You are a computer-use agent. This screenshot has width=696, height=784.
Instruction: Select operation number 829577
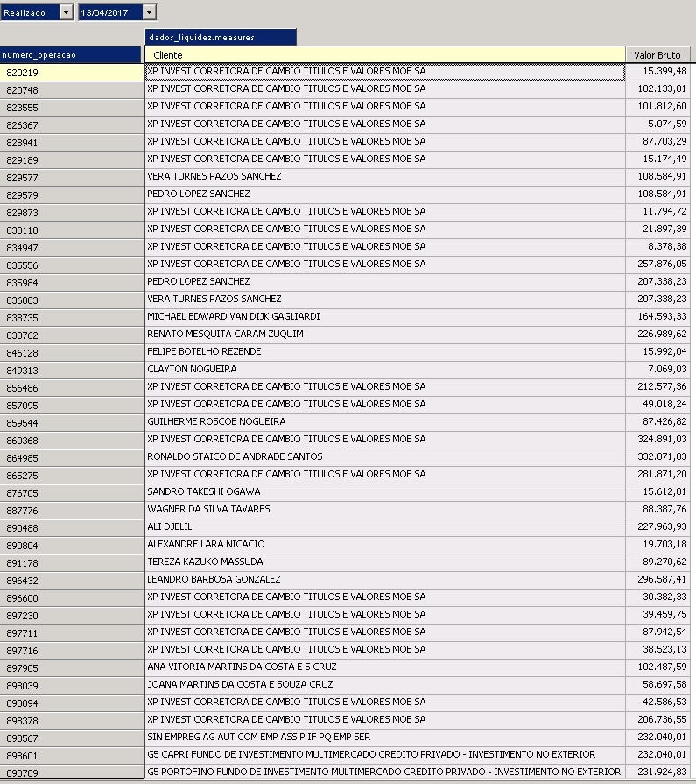[x=72, y=178]
